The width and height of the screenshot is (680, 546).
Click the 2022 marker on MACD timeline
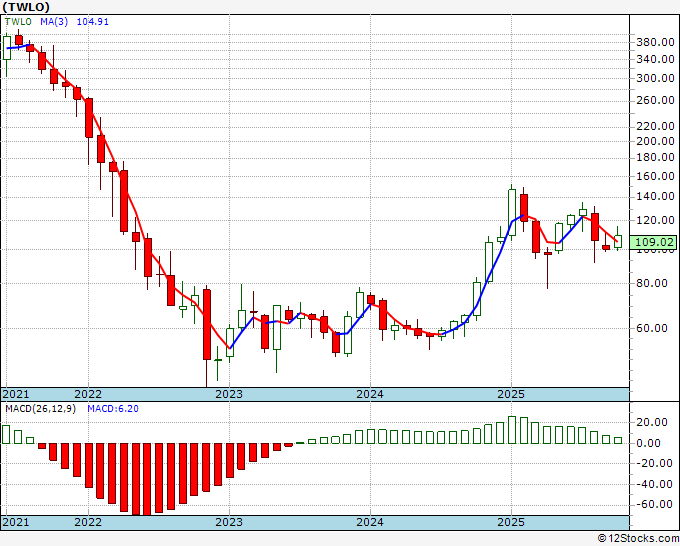[x=88, y=522]
